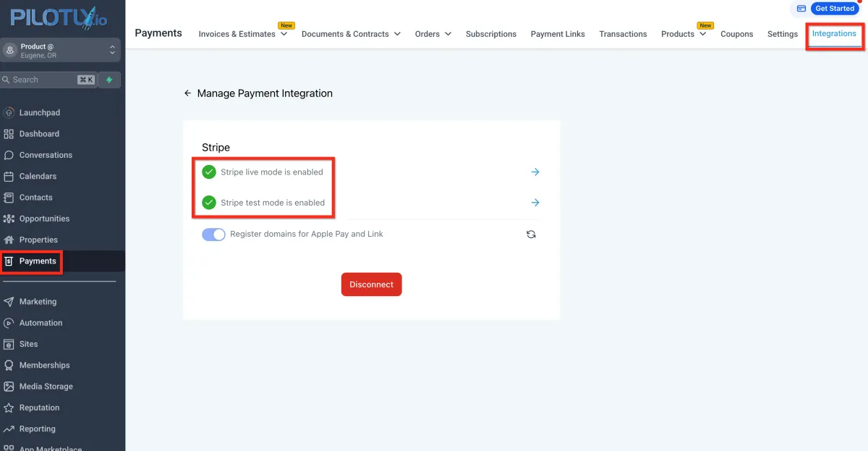Click the Reporting trend icon
Image resolution: width=868 pixels, height=451 pixels.
(x=9, y=429)
